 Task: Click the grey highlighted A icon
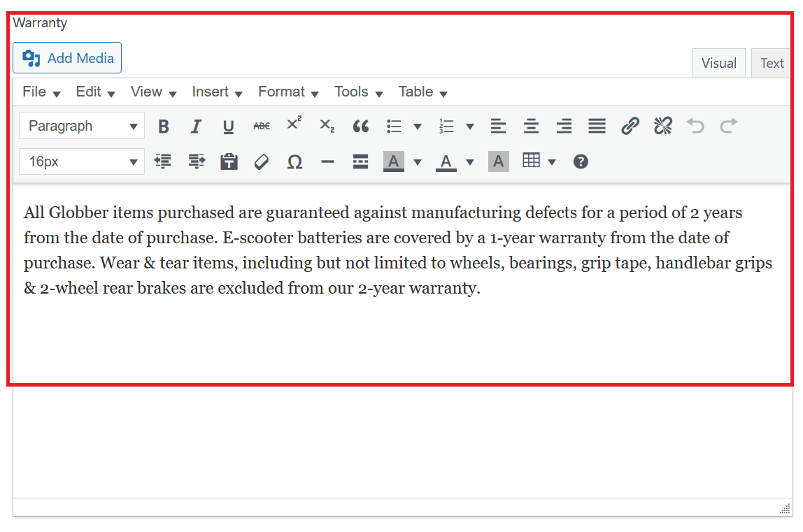coord(498,161)
